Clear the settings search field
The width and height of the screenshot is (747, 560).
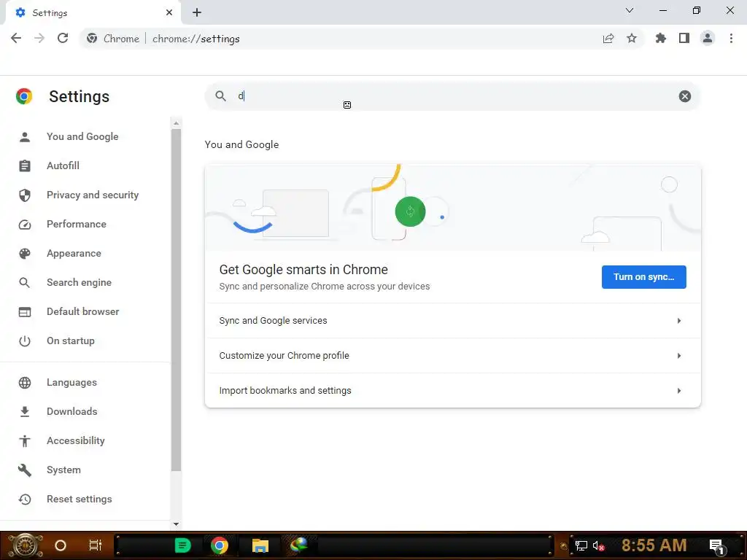coord(684,96)
